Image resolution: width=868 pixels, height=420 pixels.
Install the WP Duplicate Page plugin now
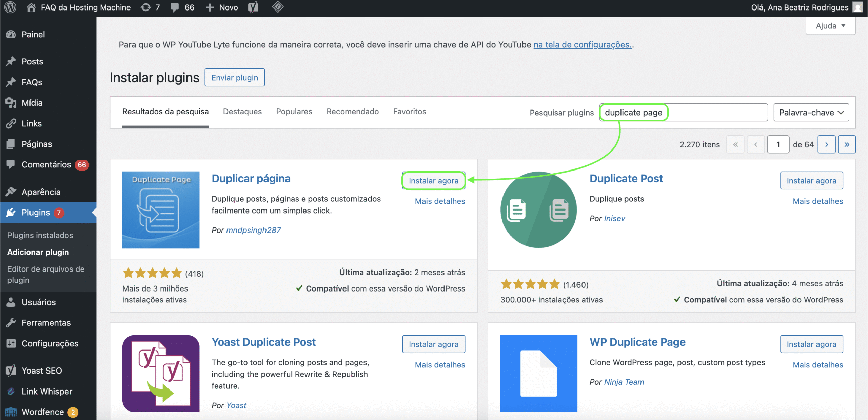coord(811,344)
